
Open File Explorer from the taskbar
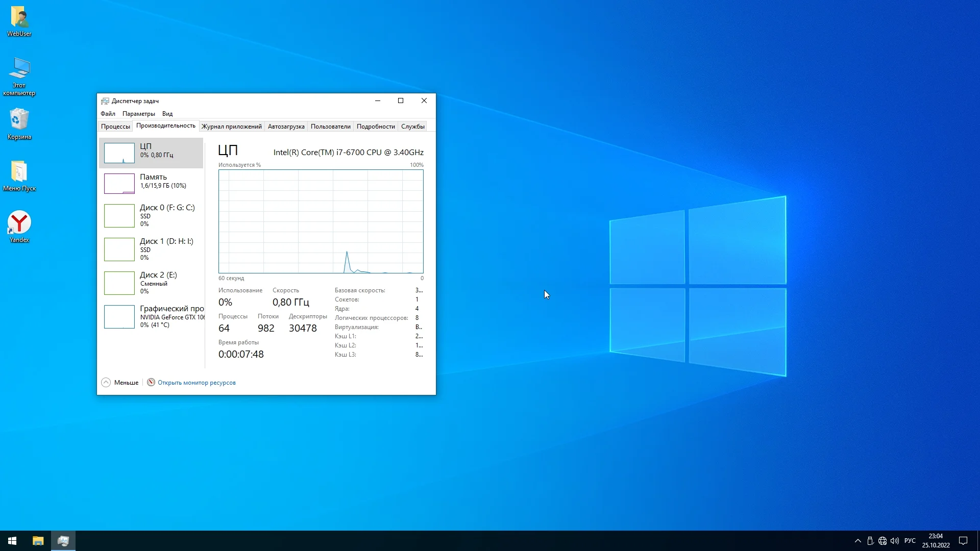[x=38, y=541]
